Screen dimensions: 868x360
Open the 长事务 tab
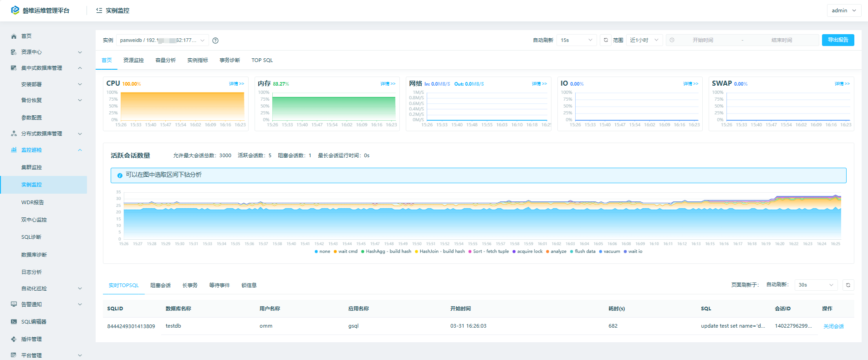coord(190,285)
